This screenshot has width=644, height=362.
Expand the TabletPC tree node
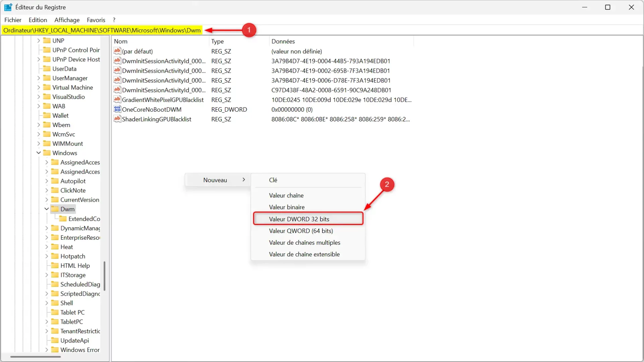click(x=47, y=321)
